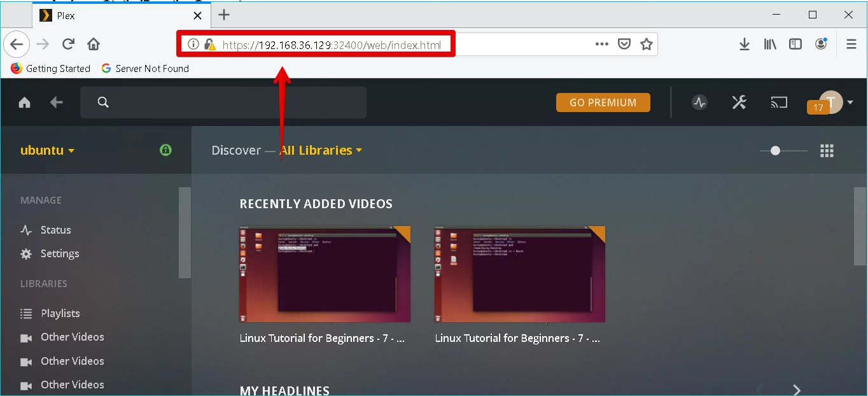Switch layout with the grid view icon
This screenshot has height=396, width=868.
pos(827,151)
